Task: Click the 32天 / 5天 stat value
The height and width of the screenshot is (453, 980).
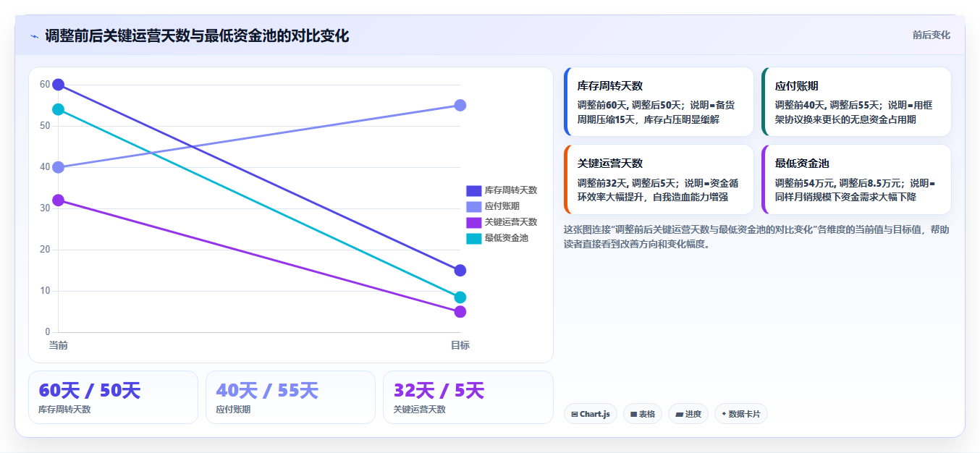Action: (439, 391)
